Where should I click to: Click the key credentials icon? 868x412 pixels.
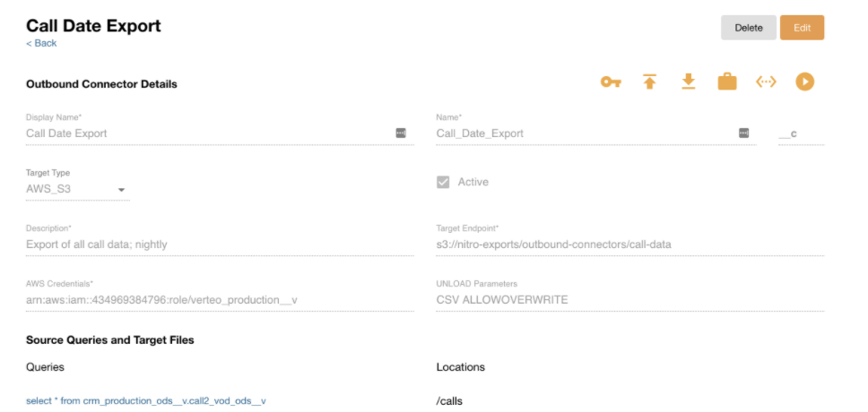(x=611, y=82)
